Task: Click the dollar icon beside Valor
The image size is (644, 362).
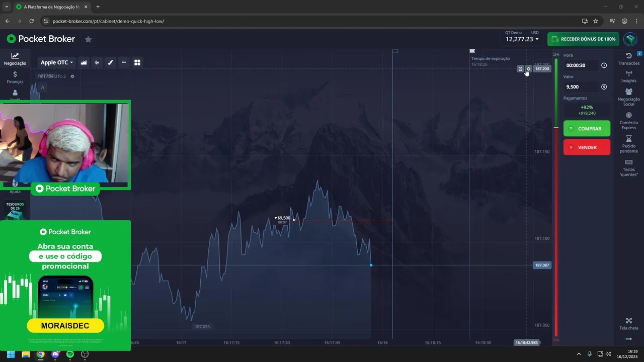Action: click(604, 87)
